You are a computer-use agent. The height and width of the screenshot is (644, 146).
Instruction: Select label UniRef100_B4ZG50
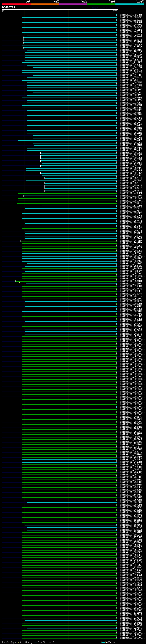131,65
